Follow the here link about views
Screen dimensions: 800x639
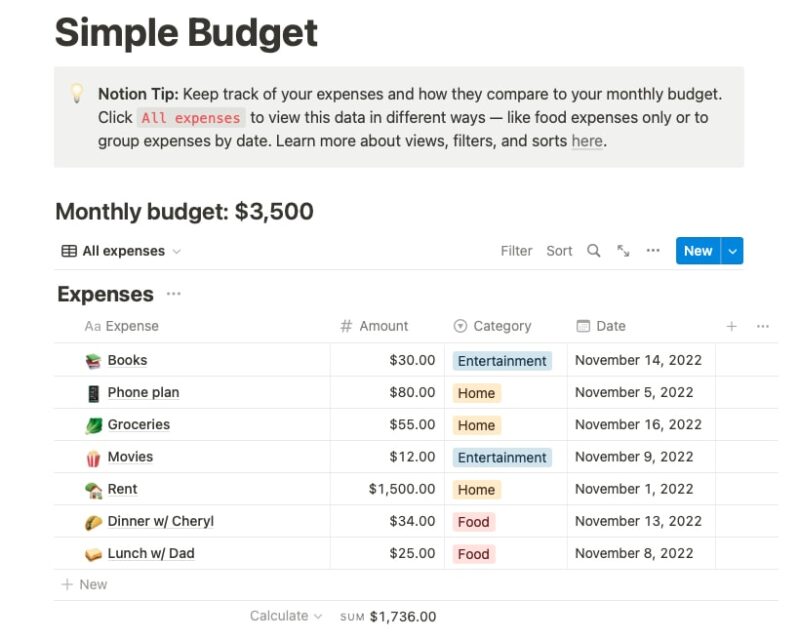click(x=586, y=141)
